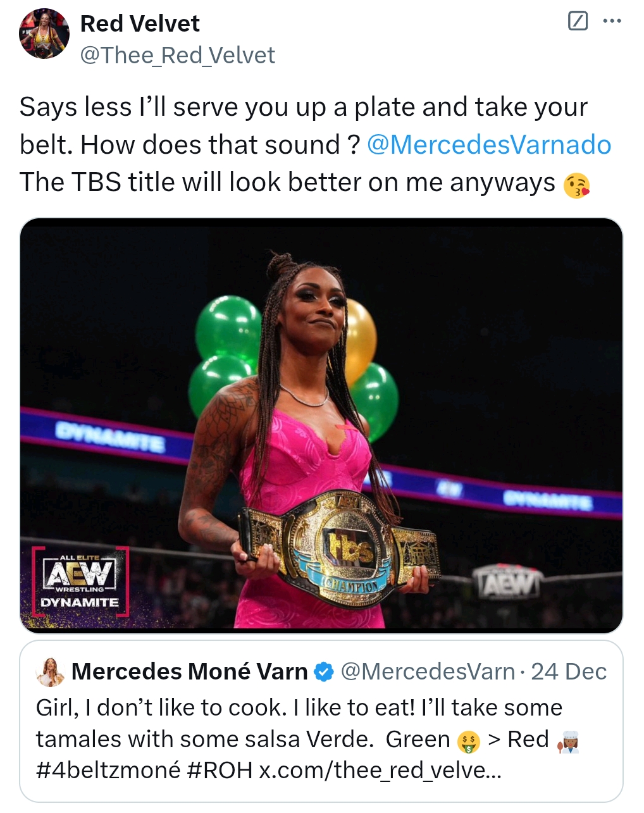Click the 24 Dec timestamp
Image resolution: width=644 pixels, height=813 pixels.
click(x=569, y=672)
